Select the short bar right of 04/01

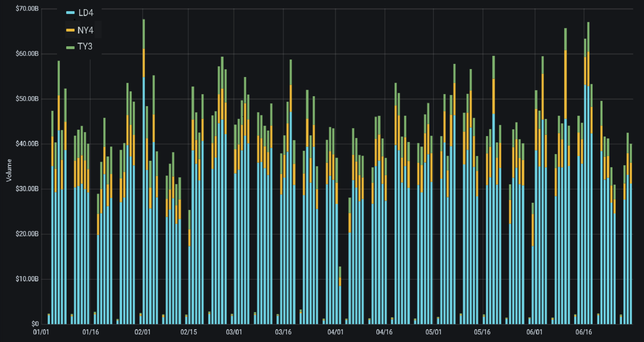click(x=340, y=295)
